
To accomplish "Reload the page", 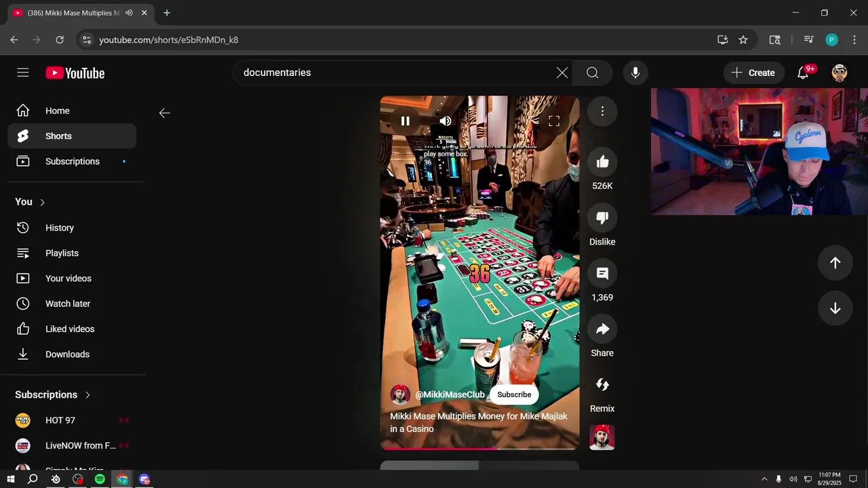I will (x=60, y=40).
